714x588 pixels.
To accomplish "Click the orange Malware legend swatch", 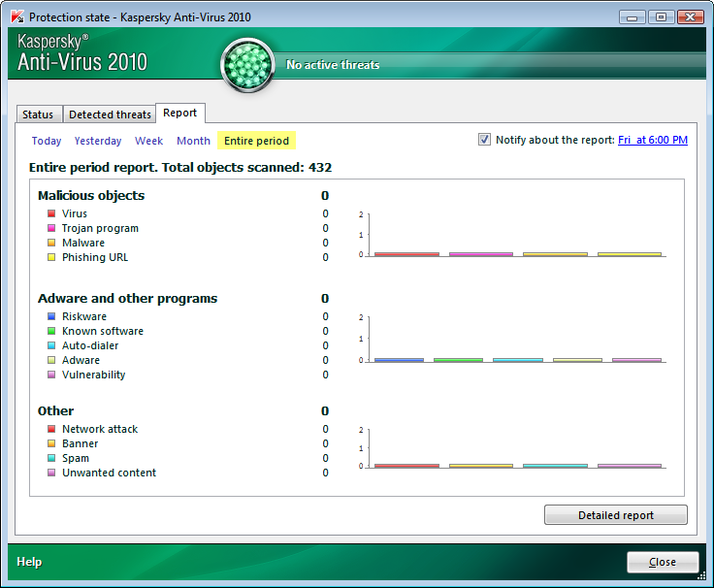I will pos(51,243).
